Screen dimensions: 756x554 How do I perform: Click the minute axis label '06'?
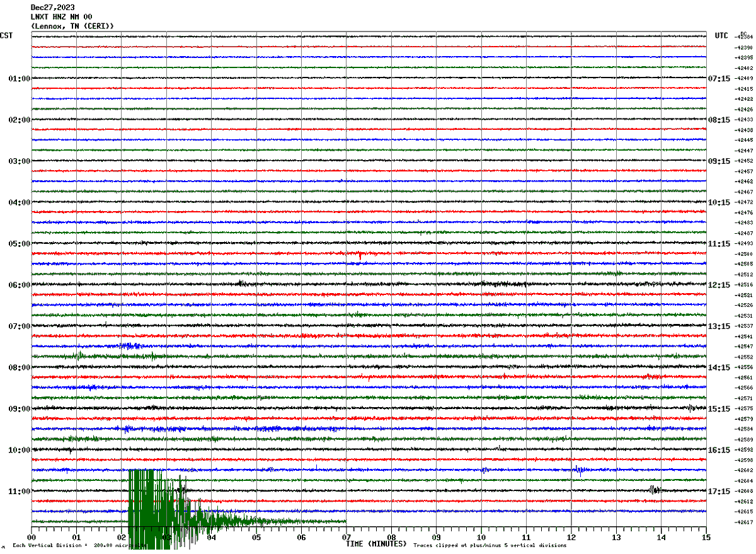tap(301, 538)
